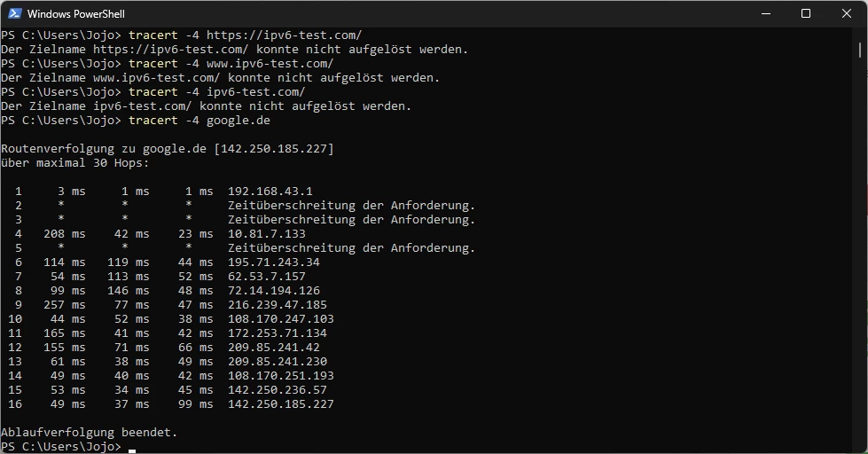Click the hop 4 address 10.81.7.133
The width and height of the screenshot is (868, 454).
(x=267, y=234)
